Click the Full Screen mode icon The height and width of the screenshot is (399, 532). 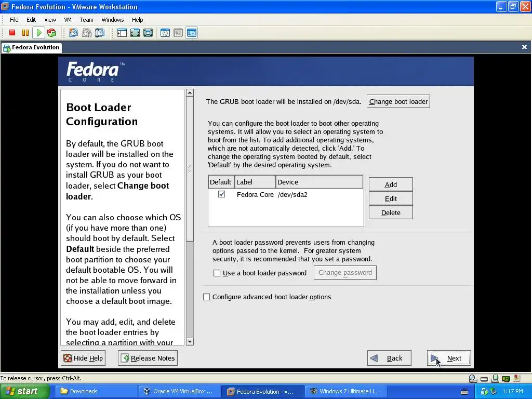[x=148, y=33]
